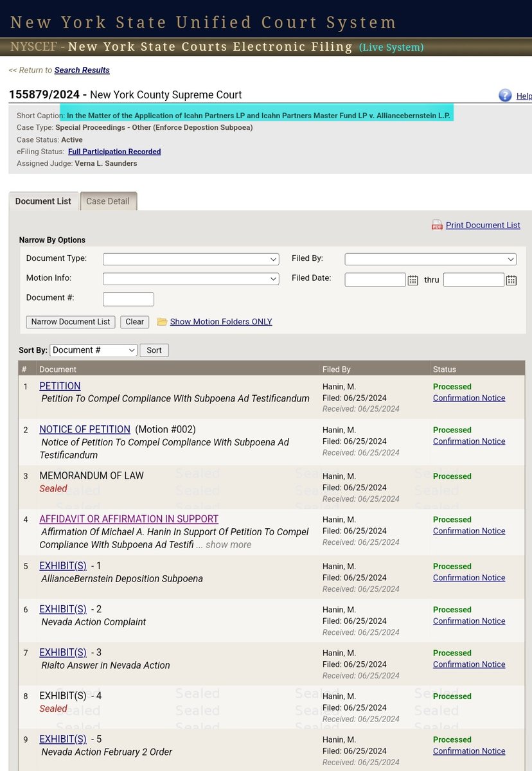Click the Clear button
The width and height of the screenshot is (532, 771).
click(x=134, y=321)
